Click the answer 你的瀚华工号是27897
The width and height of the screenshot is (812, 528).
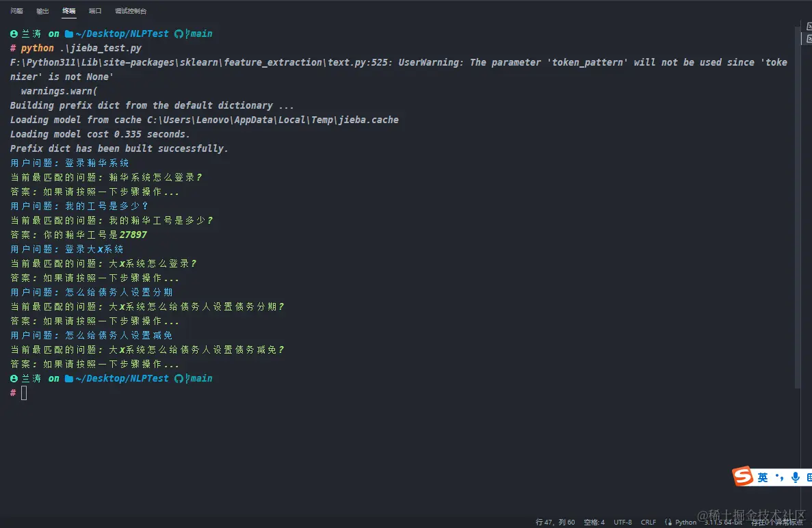78,235
